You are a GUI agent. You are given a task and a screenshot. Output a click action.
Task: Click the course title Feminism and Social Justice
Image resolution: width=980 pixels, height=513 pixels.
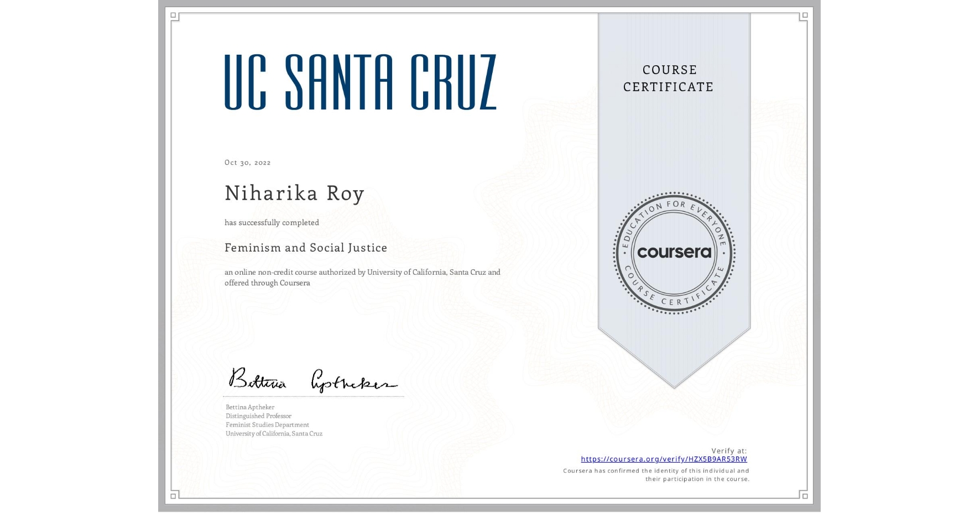coord(306,248)
